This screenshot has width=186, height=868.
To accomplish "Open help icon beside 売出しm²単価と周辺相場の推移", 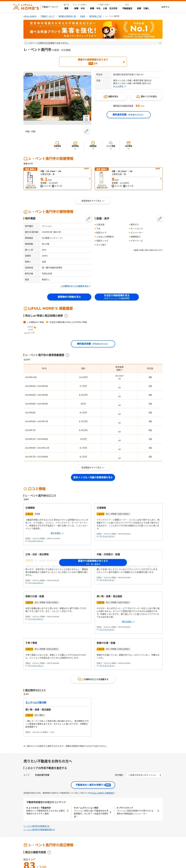I will coord(66,316).
